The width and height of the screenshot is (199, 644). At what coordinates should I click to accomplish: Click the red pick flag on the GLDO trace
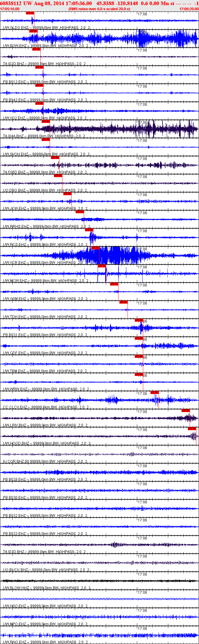(x=30, y=13)
